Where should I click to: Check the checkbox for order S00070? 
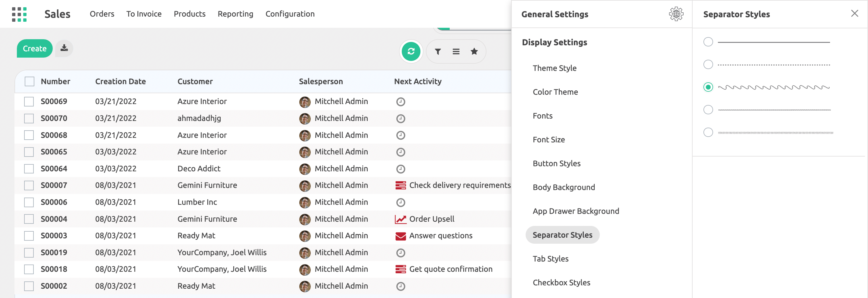29,118
